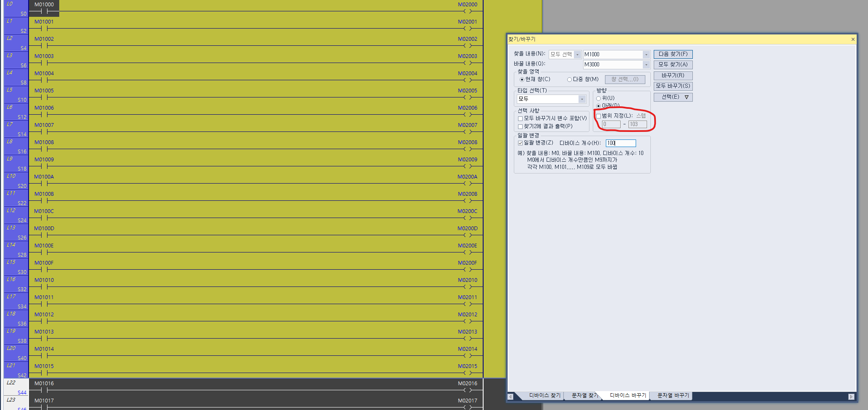The width and height of the screenshot is (868, 410).
Task: Click the right scroll arrow of the tab bar
Action: 851,396
